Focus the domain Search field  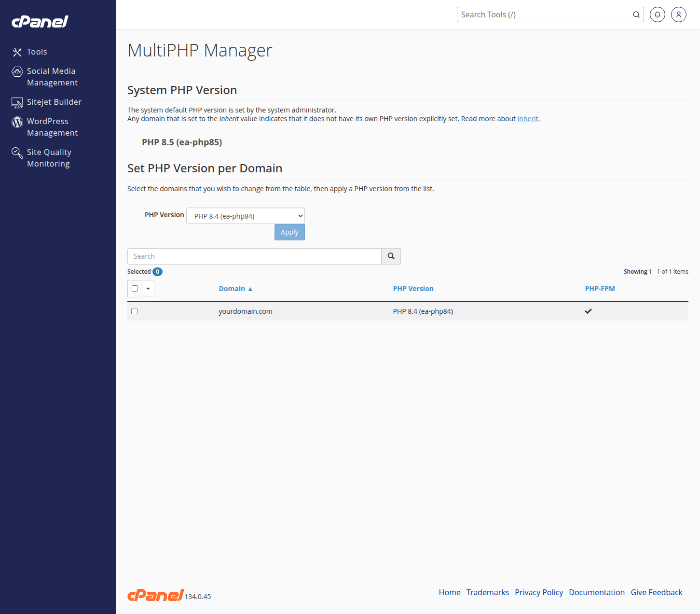(254, 256)
